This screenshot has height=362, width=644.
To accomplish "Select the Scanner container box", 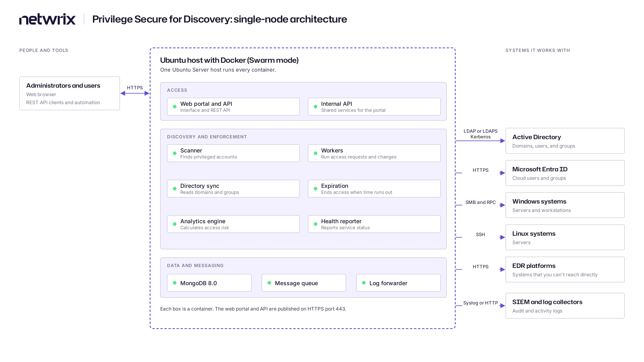I will point(233,153).
